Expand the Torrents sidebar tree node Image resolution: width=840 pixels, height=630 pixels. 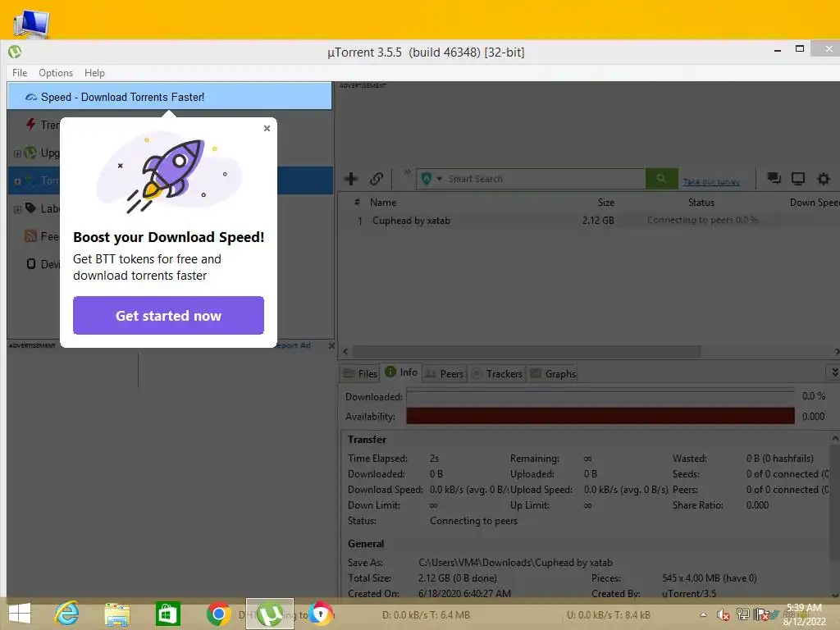point(17,181)
